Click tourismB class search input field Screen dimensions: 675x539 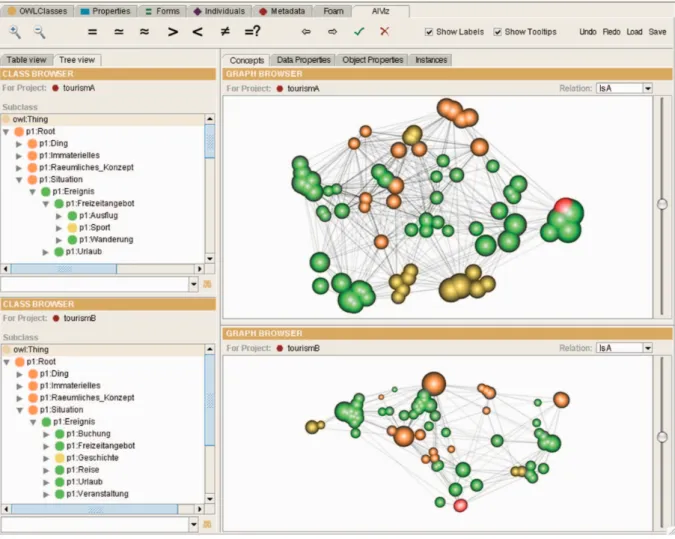pyautogui.click(x=95, y=524)
